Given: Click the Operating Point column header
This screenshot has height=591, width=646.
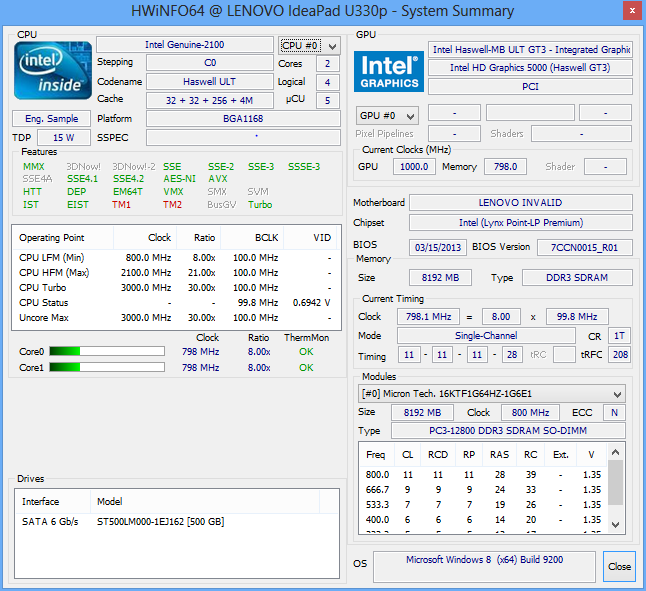Looking at the screenshot, I should [x=52, y=238].
